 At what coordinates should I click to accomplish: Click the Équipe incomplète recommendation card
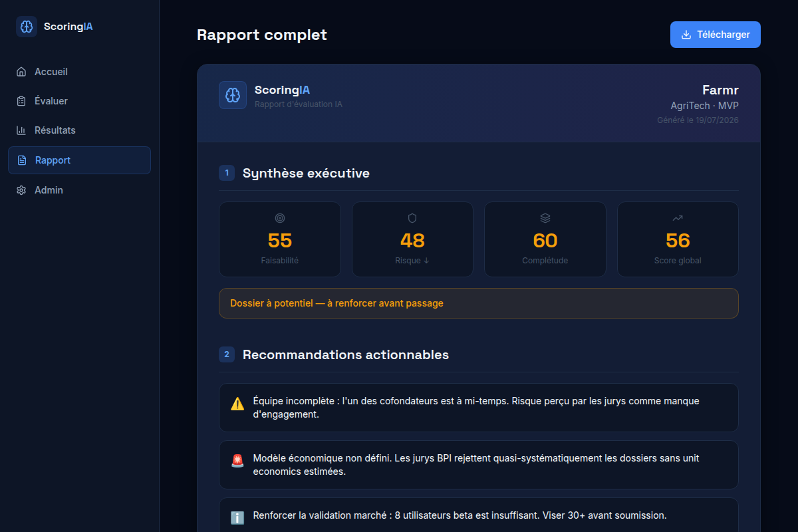point(479,408)
